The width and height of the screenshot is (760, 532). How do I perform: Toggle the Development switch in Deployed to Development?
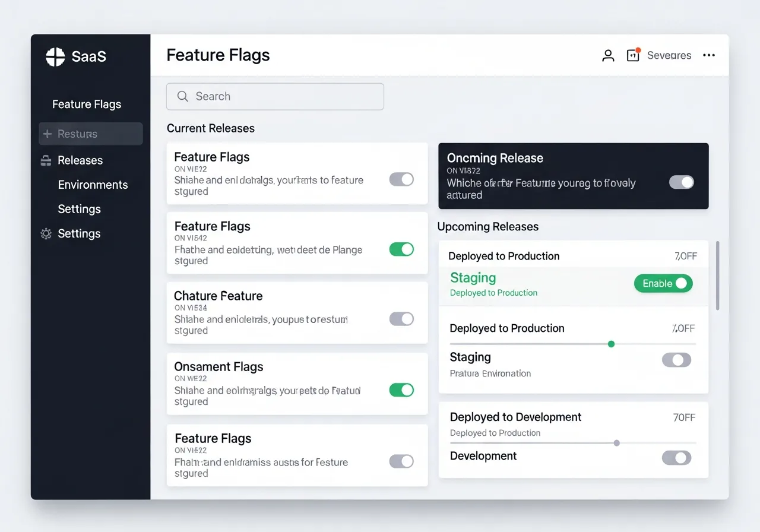pyautogui.click(x=676, y=458)
